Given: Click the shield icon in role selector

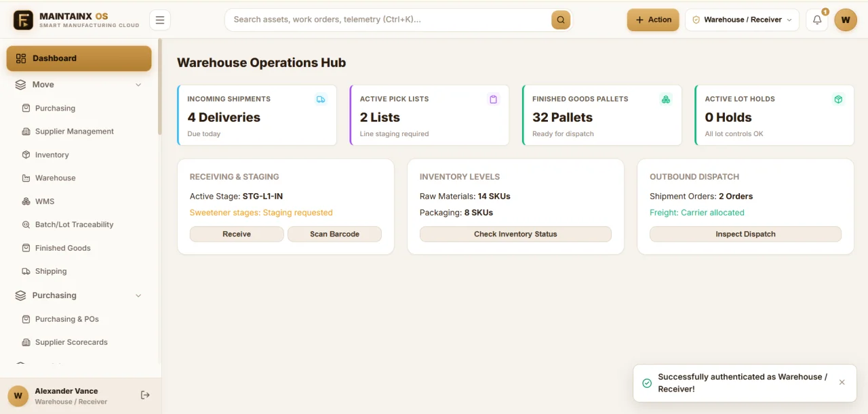Looking at the screenshot, I should coord(696,20).
